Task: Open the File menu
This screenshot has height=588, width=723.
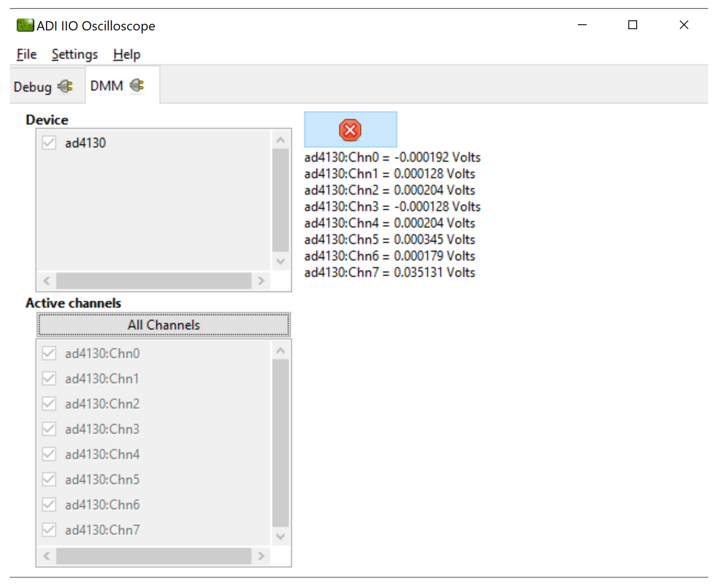Action: tap(27, 54)
